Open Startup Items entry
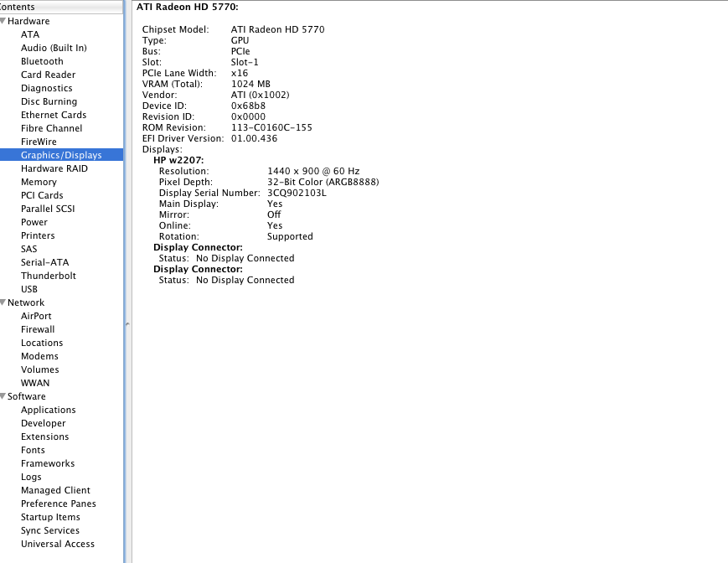The width and height of the screenshot is (728, 563). point(50,518)
